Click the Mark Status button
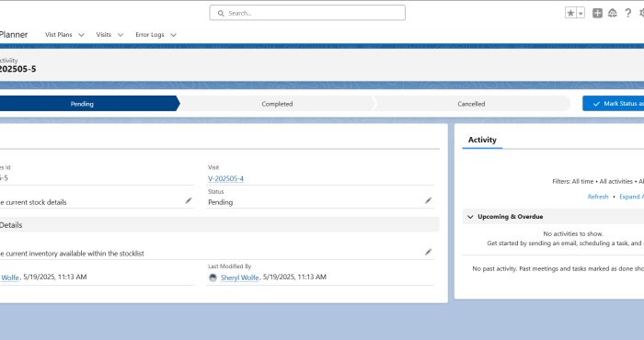This screenshot has width=644, height=340. 614,104
